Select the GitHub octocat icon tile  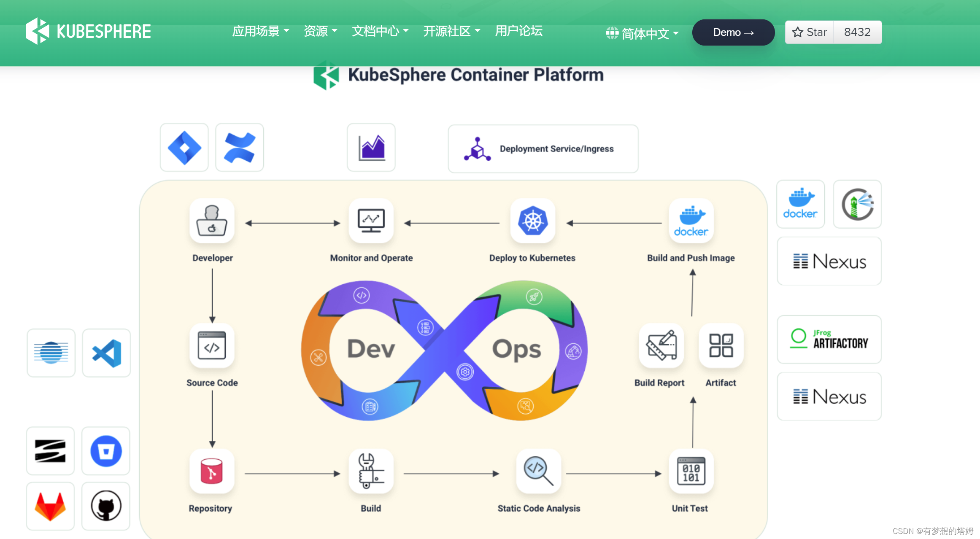click(x=106, y=506)
